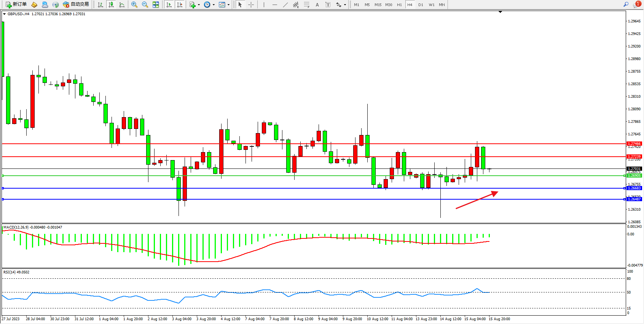Select the text label tool
Screen dimensions: 644x324
[328, 5]
